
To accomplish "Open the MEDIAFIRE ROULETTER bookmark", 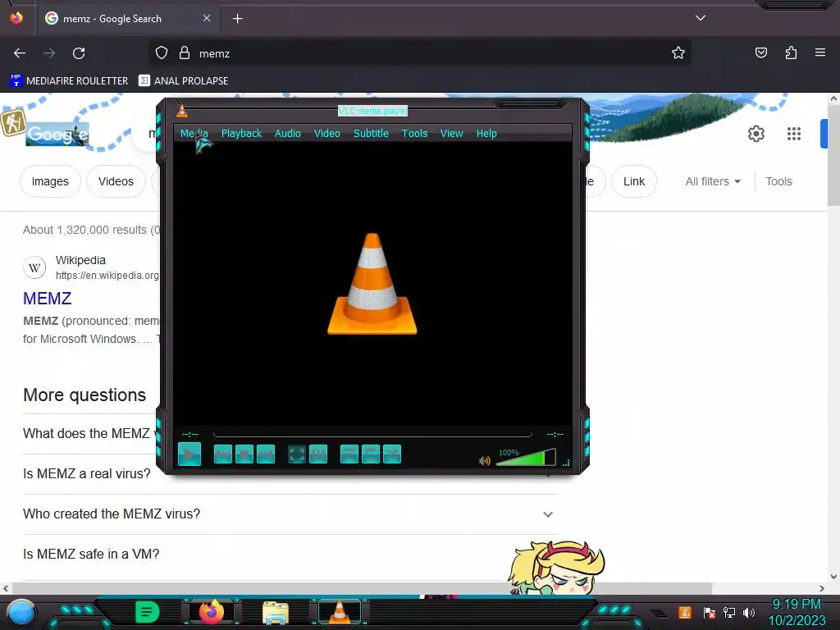I will (x=69, y=81).
